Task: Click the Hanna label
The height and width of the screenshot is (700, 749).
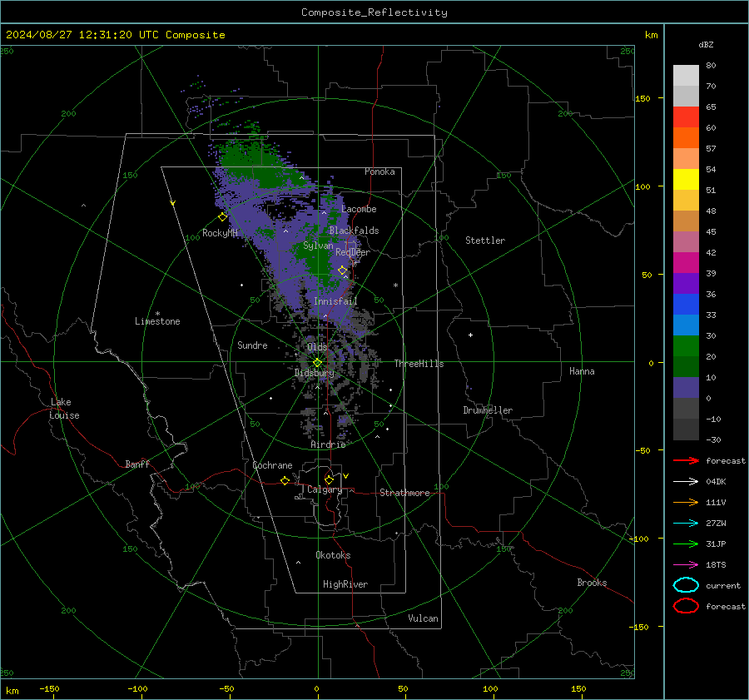Action: click(582, 371)
